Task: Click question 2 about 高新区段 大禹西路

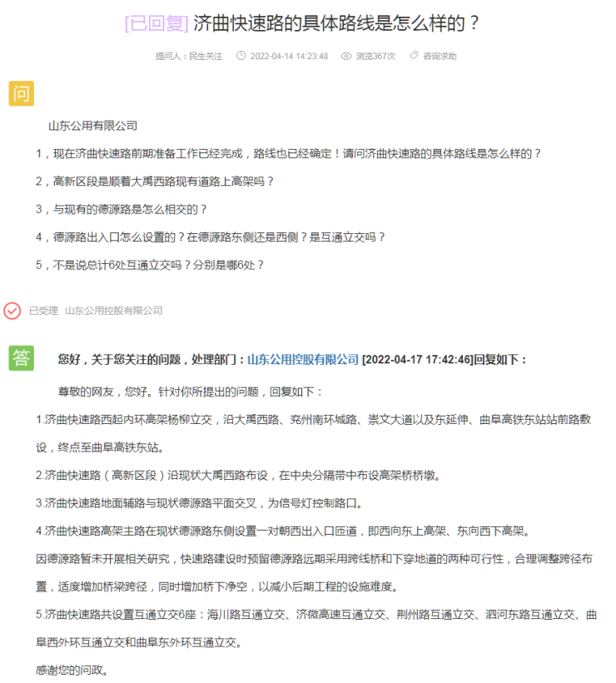Action: click(x=155, y=182)
